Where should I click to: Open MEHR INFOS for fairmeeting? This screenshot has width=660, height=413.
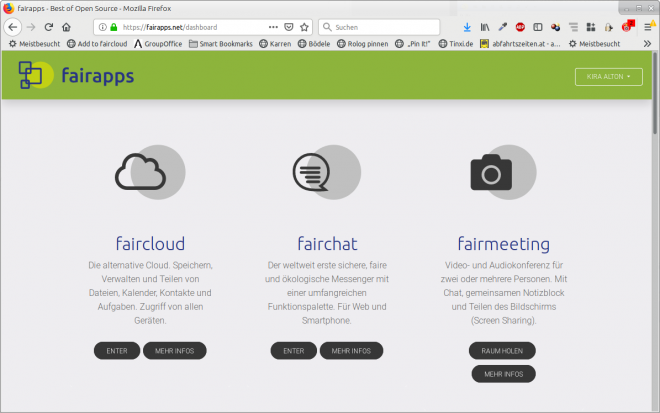[x=503, y=374]
